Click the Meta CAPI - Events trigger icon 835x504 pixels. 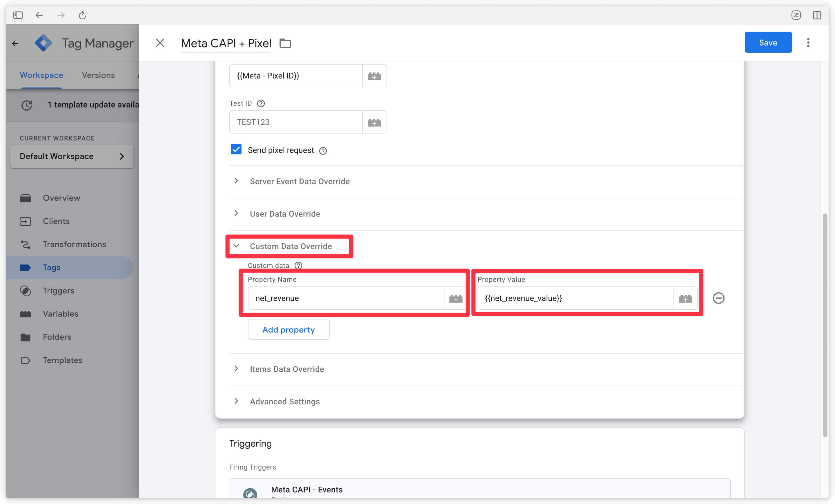[250, 494]
